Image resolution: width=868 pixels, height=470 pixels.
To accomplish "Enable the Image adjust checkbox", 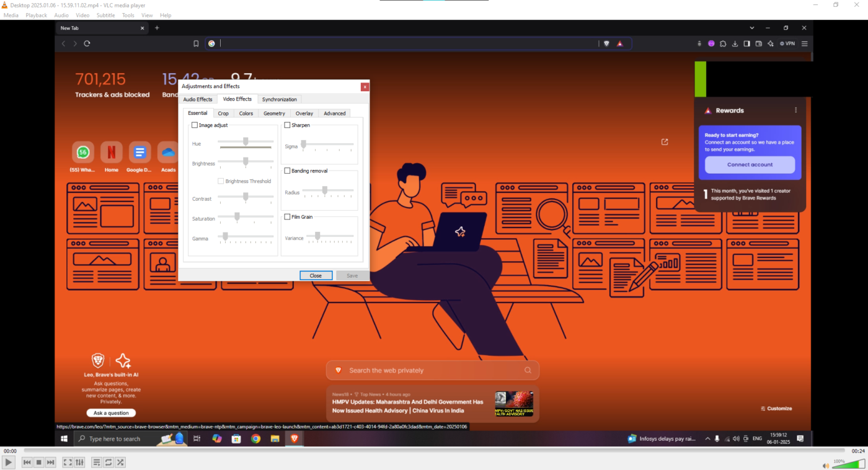I will 195,125.
